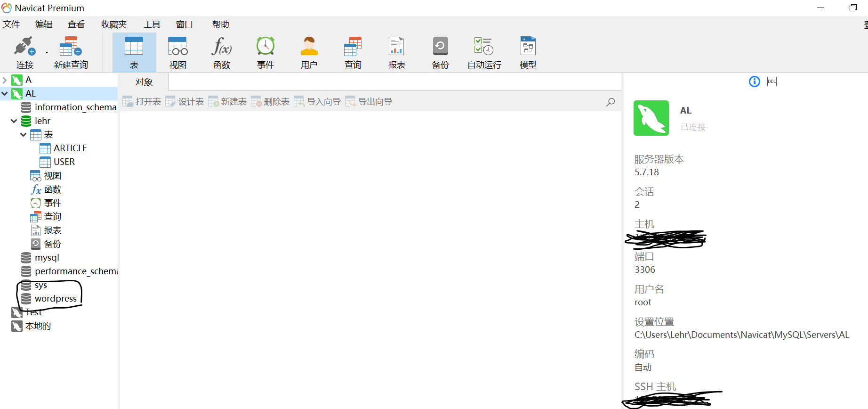Open the Automation (自动运行) toolbar item
The height and width of the screenshot is (409, 868).
484,52
